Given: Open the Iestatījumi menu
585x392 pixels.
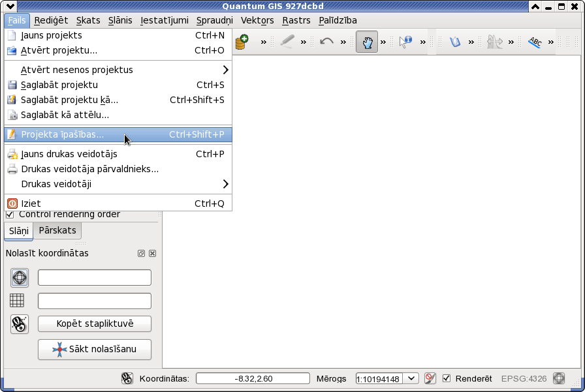Looking at the screenshot, I should tap(165, 20).
